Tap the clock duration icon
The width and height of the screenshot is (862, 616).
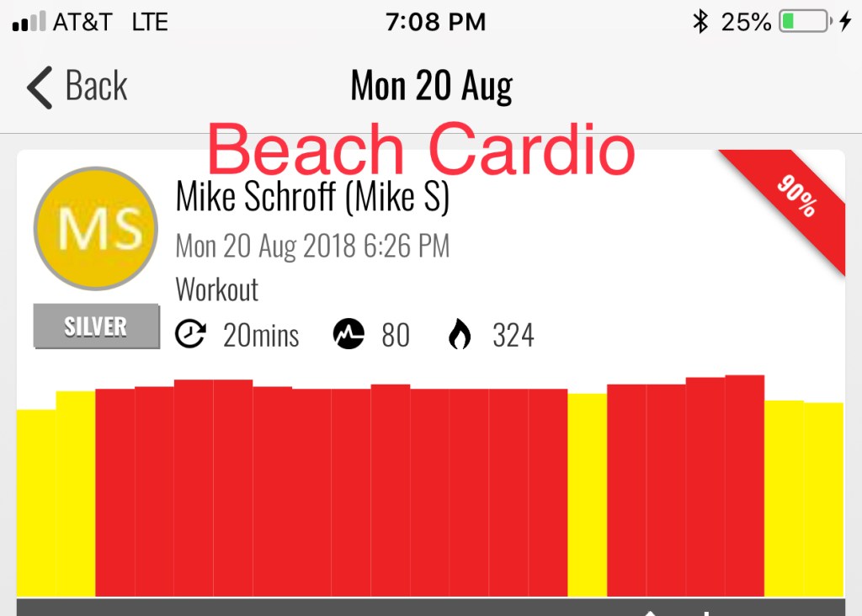pos(190,335)
